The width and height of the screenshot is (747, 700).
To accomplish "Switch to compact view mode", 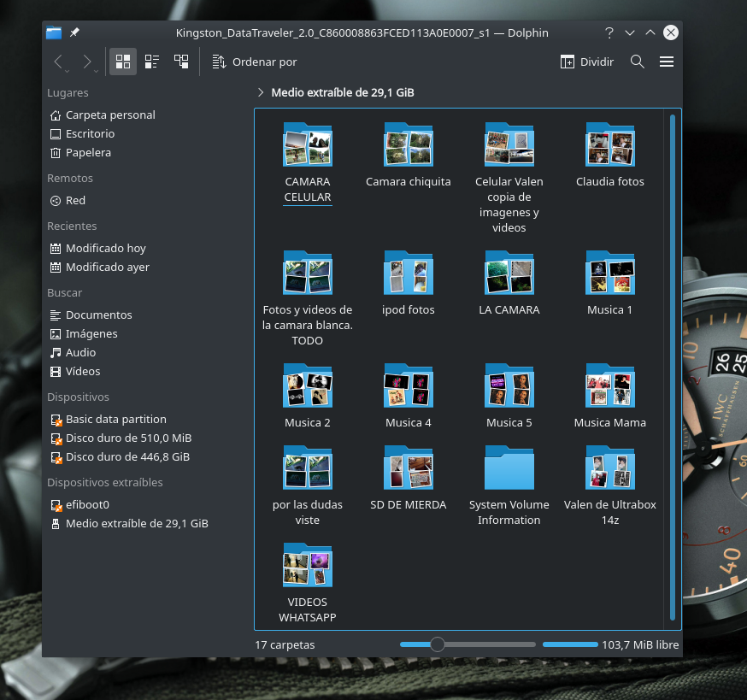I will (x=152, y=62).
